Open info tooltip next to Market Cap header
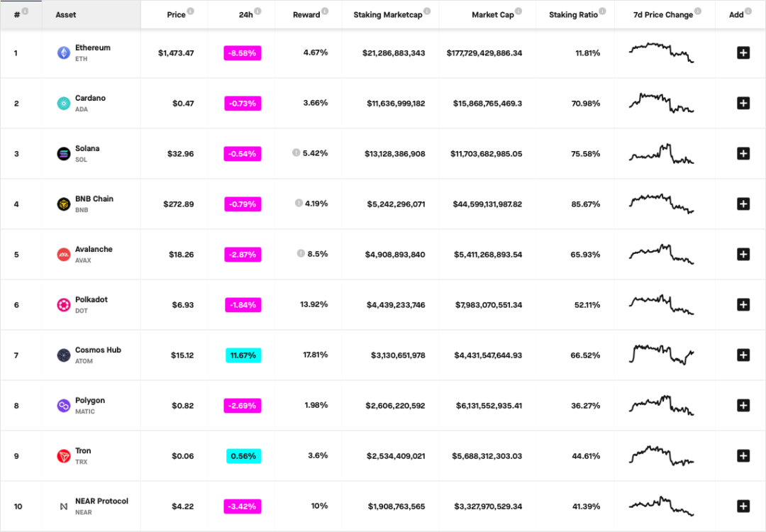 [x=518, y=11]
